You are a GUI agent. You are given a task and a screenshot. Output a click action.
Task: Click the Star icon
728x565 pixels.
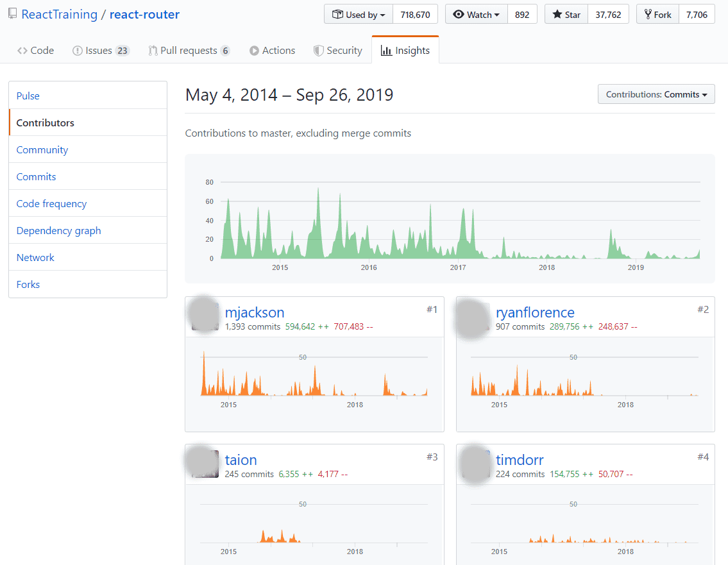(557, 14)
